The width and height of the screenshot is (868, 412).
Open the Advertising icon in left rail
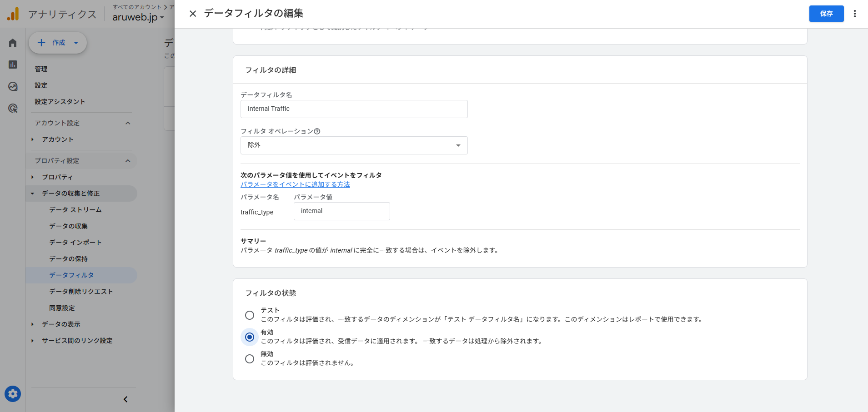pyautogui.click(x=13, y=108)
